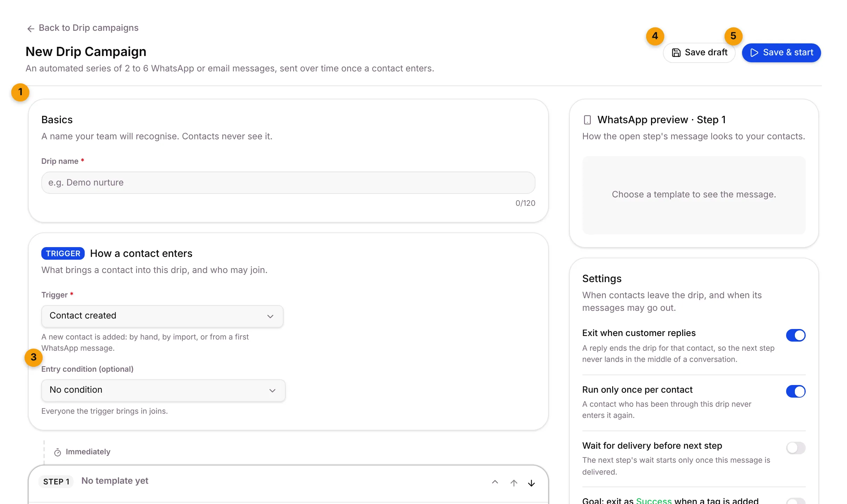The width and height of the screenshot is (847, 504).
Task: Collapse Step 1 with the chevron up icon
Action: point(495,482)
